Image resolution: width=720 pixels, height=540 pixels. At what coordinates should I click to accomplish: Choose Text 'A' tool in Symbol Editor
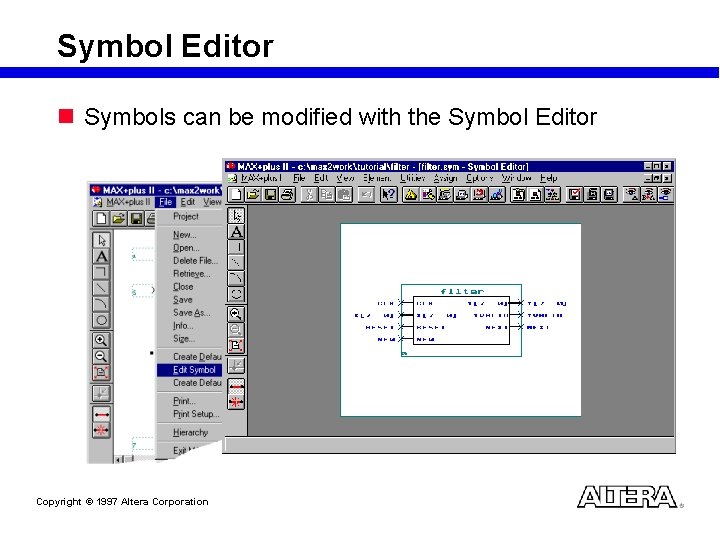click(x=236, y=232)
